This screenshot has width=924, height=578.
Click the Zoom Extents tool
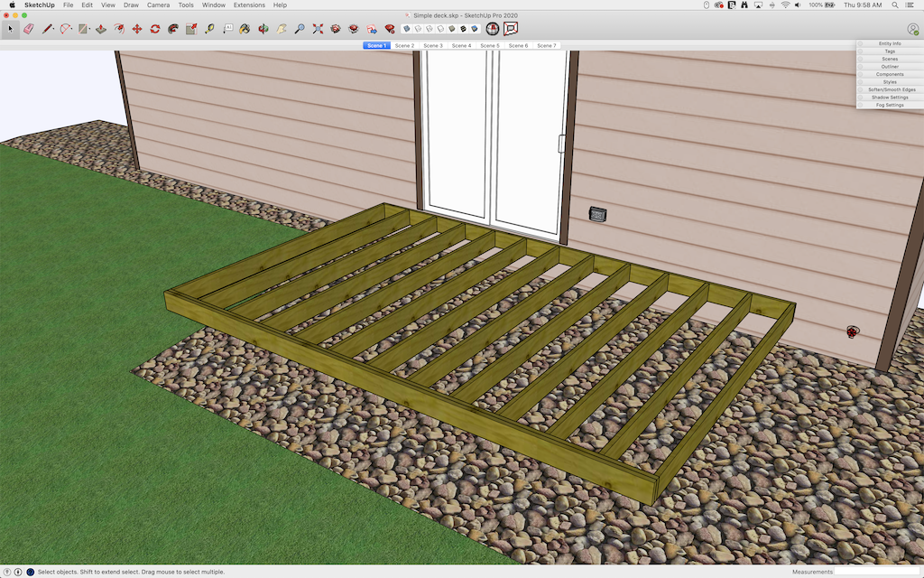tap(318, 29)
